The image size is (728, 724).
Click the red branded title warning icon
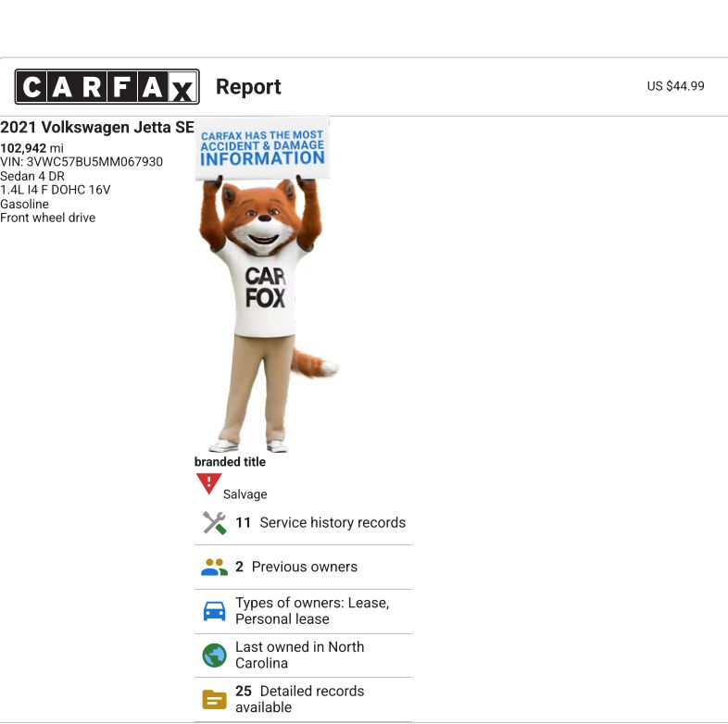coord(208,483)
